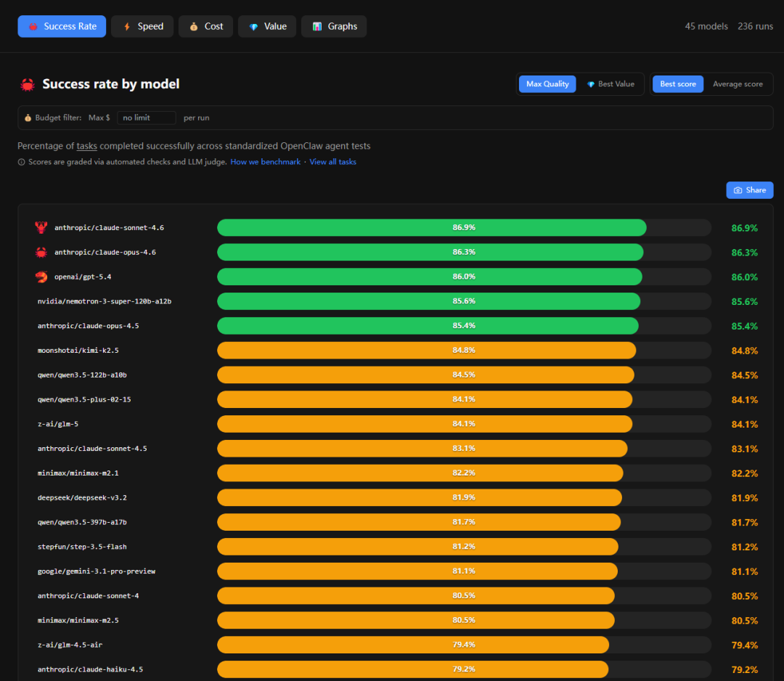Viewport: 784px width, 681px height.
Task: Click the lobster icon for claude-sonnet-4.6
Action: 41,227
